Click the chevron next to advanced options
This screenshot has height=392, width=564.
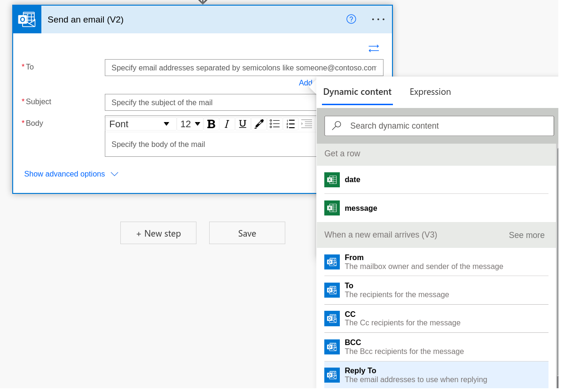[114, 174]
